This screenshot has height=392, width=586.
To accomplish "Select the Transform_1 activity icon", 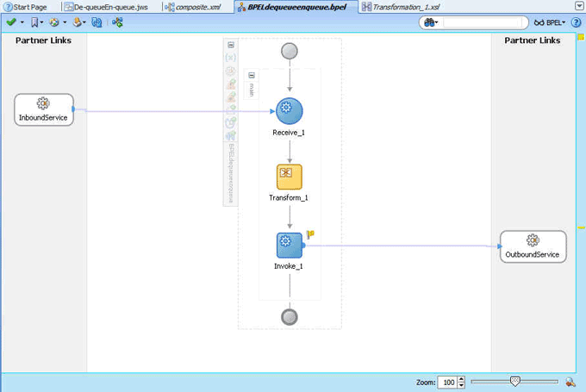I will pos(290,177).
